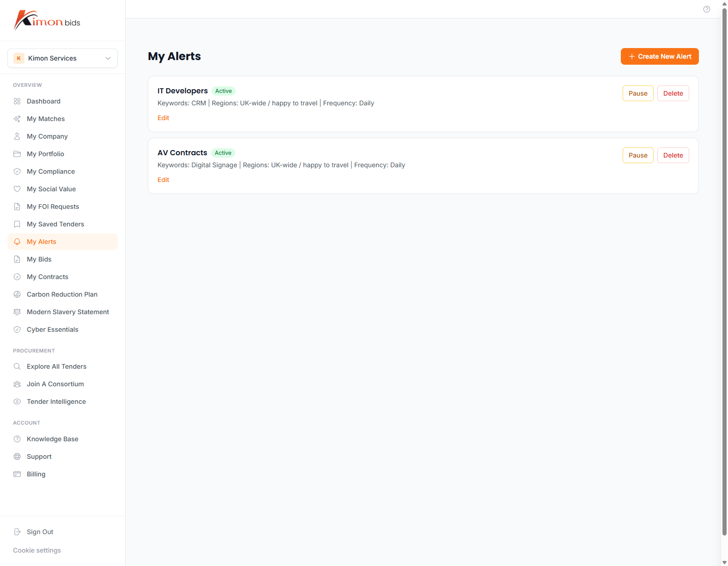The height and width of the screenshot is (566, 728).
Task: Pause the IT Developers alert
Action: click(x=638, y=93)
